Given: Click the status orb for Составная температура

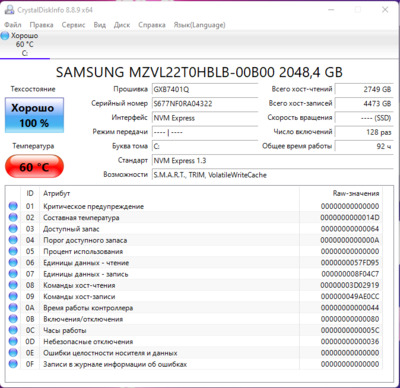Looking at the screenshot, I should [13, 217].
